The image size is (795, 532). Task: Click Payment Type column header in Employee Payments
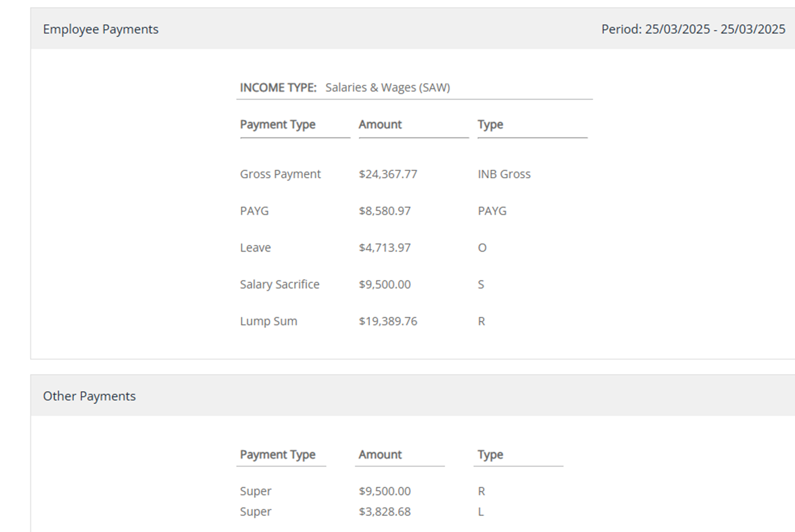tap(277, 124)
